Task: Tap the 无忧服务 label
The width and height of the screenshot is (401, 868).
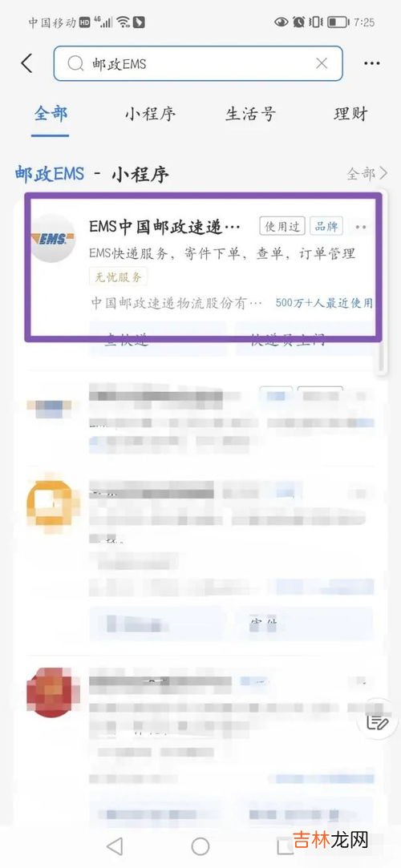Action: pyautogui.click(x=118, y=277)
